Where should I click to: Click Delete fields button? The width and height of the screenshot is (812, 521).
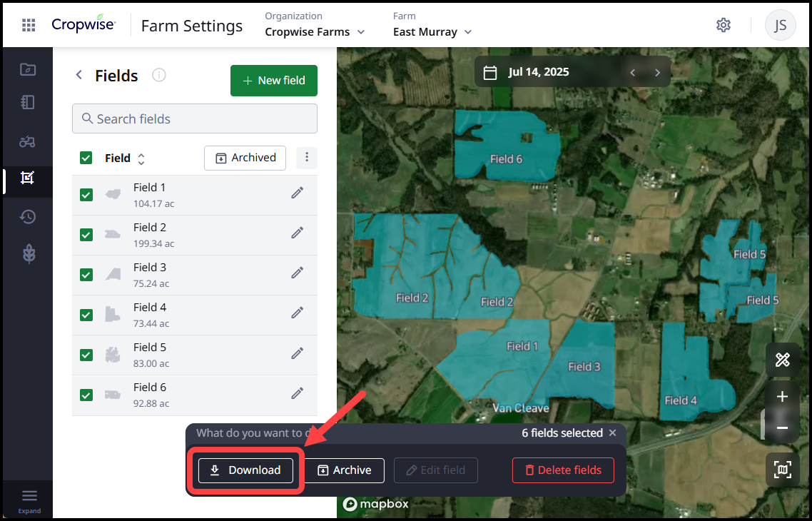562,470
